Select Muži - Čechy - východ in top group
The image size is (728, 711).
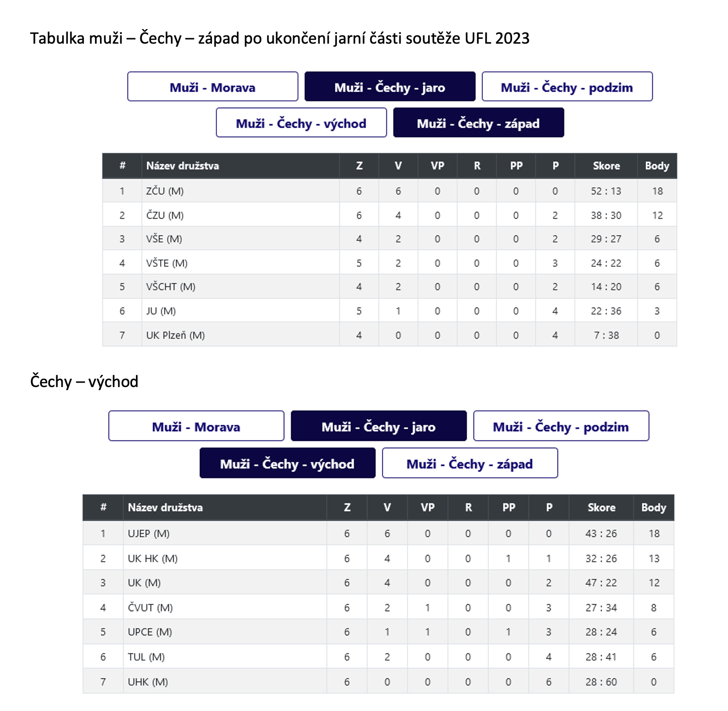(x=301, y=123)
